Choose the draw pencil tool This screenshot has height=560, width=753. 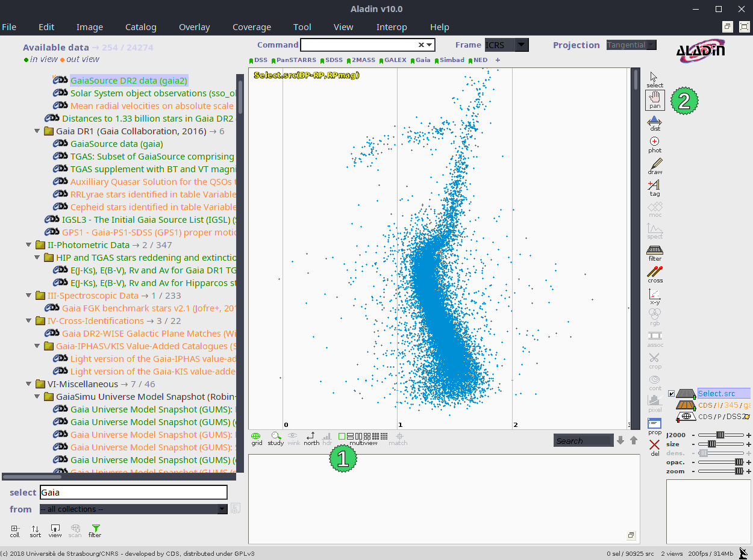pyautogui.click(x=655, y=166)
